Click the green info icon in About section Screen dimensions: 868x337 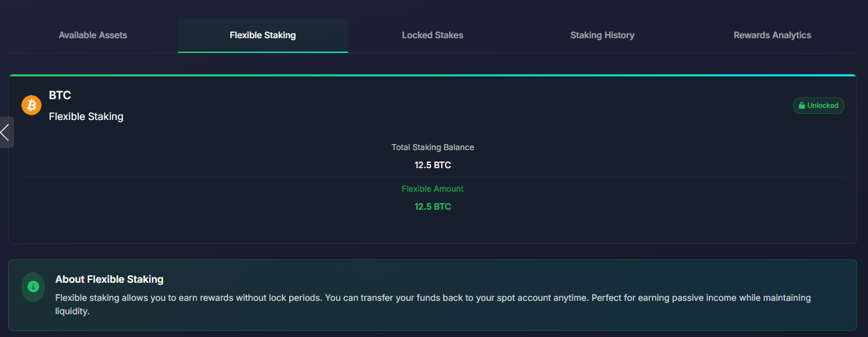(x=33, y=287)
